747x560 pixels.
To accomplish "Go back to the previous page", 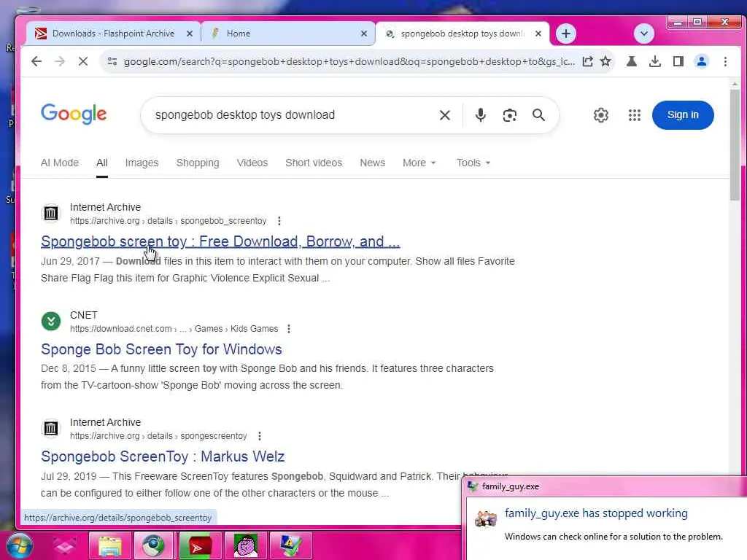I will pos(36,61).
